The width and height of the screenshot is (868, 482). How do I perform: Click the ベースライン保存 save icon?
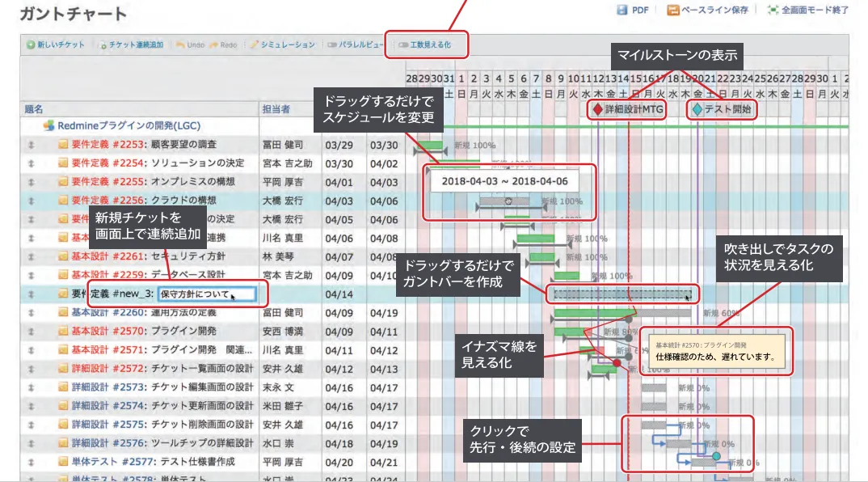[672, 10]
